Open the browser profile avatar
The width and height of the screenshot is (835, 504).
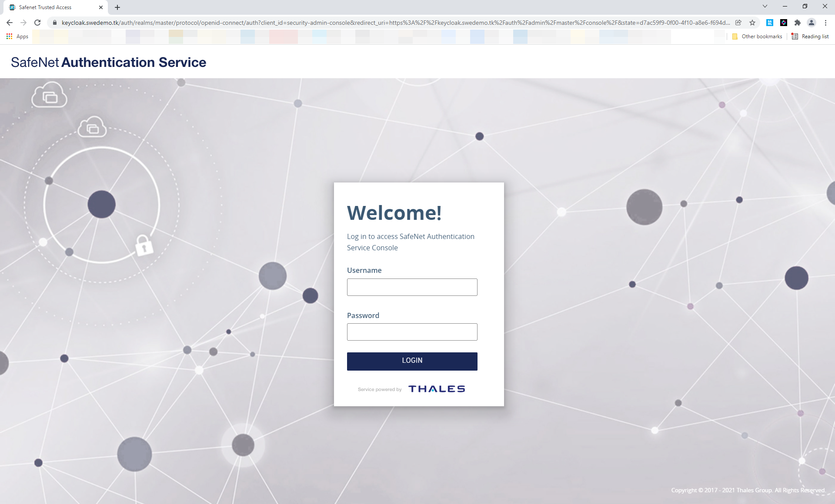tap(812, 22)
